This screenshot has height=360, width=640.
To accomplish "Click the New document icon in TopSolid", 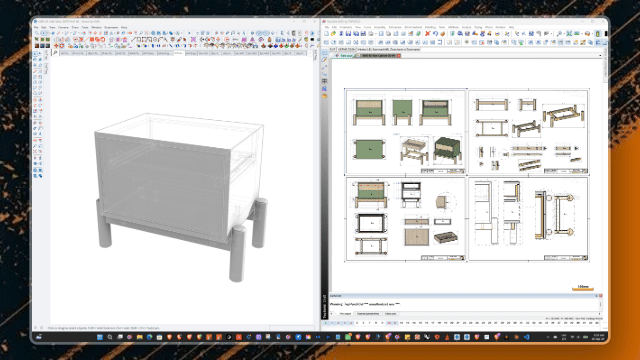I will point(326,33).
